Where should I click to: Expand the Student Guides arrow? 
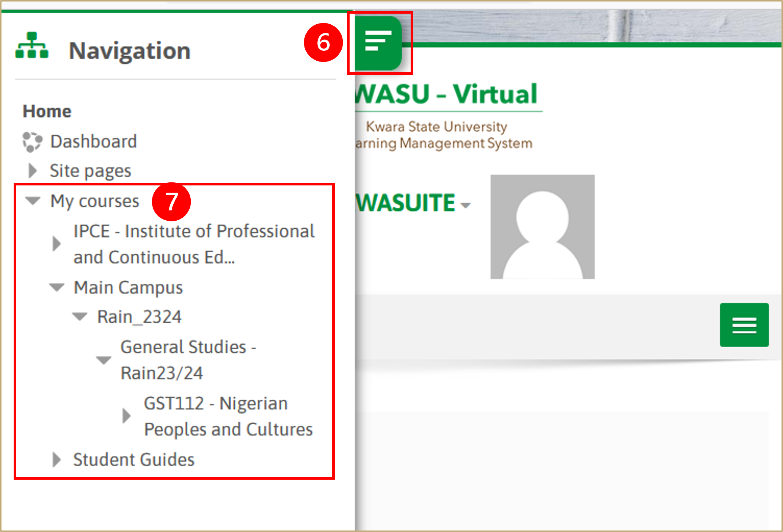pyautogui.click(x=56, y=460)
